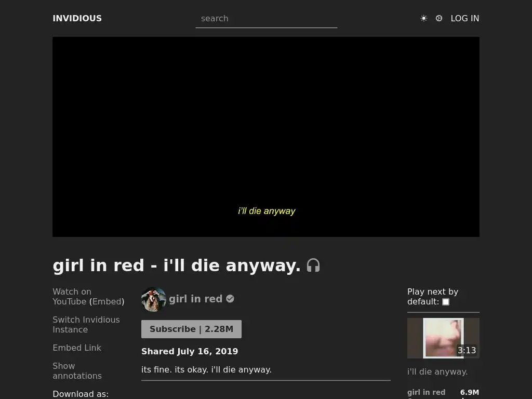Screen dimensions: 532x399
Task: Open girl in red channel avatar
Action: coord(153,299)
